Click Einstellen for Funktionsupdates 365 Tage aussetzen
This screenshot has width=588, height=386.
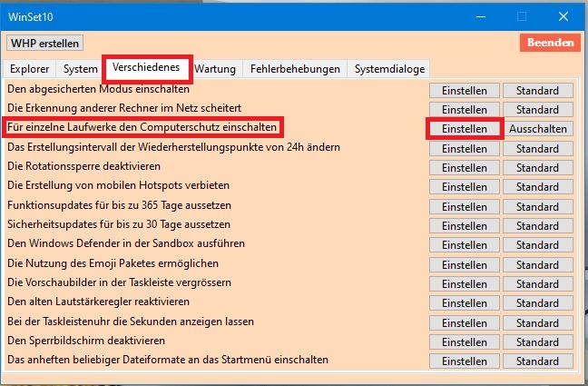click(x=465, y=207)
